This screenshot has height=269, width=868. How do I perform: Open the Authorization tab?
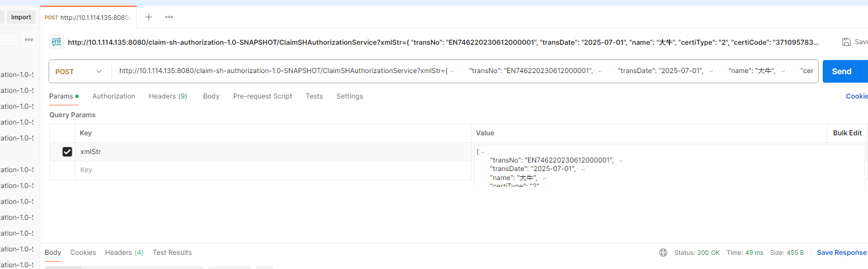point(114,96)
